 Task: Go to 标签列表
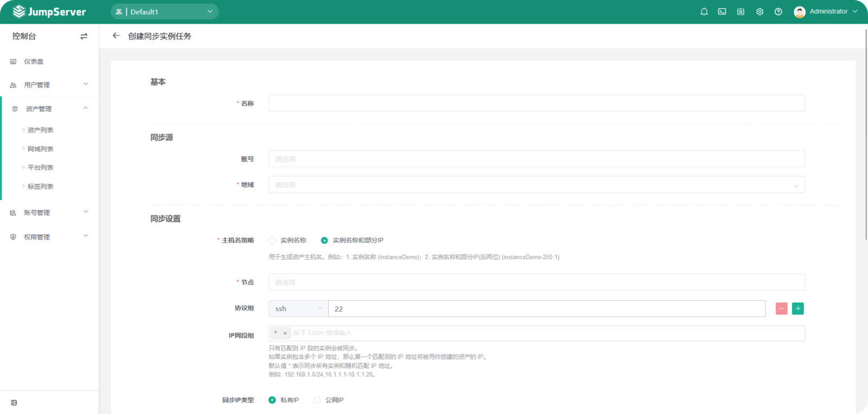coord(41,186)
